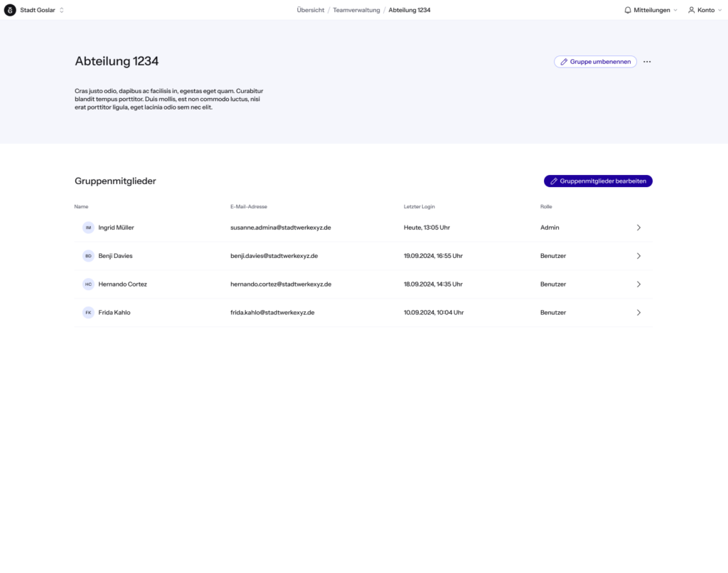Click Benutzer role in Benji Davies row
Image resolution: width=728 pixels, height=573 pixels.
(x=553, y=256)
